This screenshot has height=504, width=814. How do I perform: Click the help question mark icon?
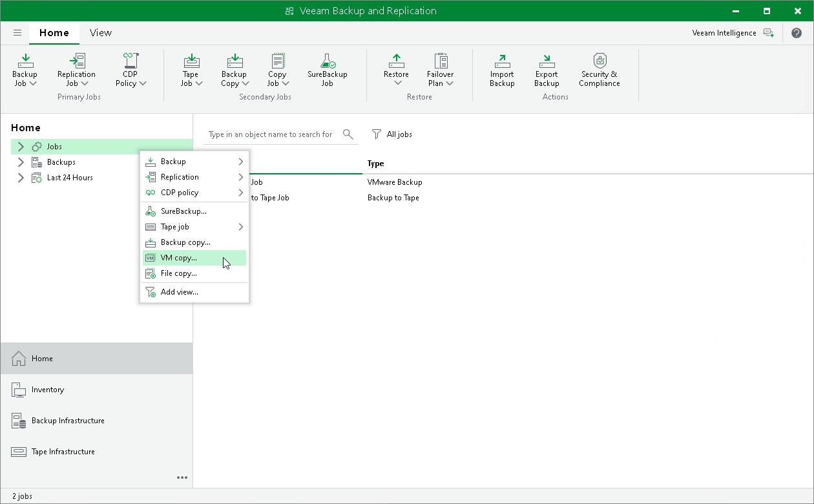[x=797, y=33]
